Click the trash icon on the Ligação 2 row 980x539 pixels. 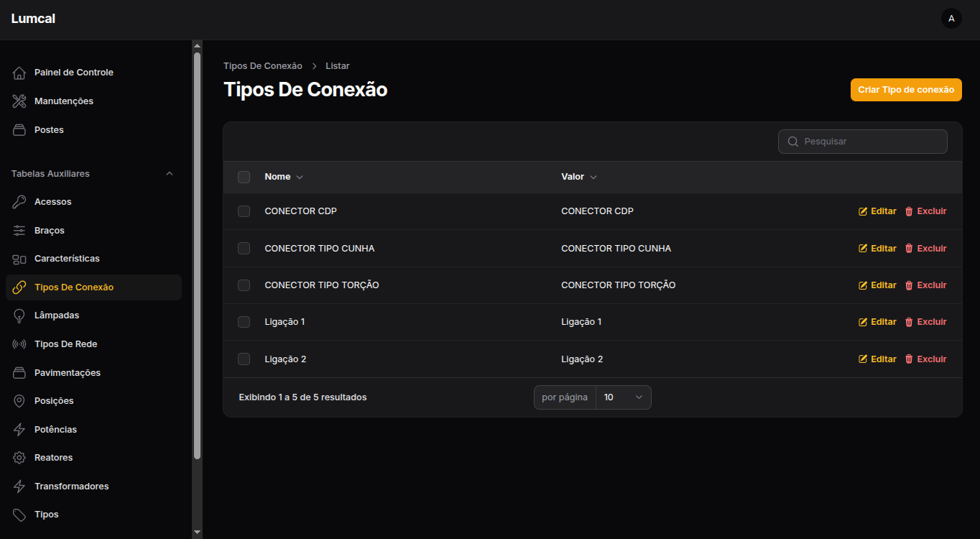click(909, 359)
